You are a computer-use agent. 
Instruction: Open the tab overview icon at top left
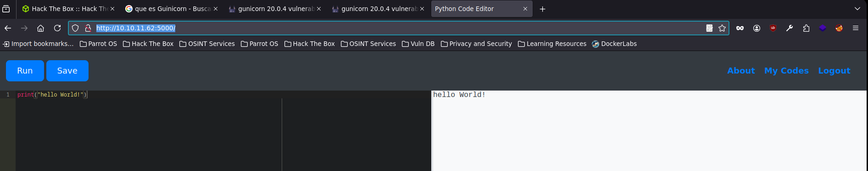point(6,9)
